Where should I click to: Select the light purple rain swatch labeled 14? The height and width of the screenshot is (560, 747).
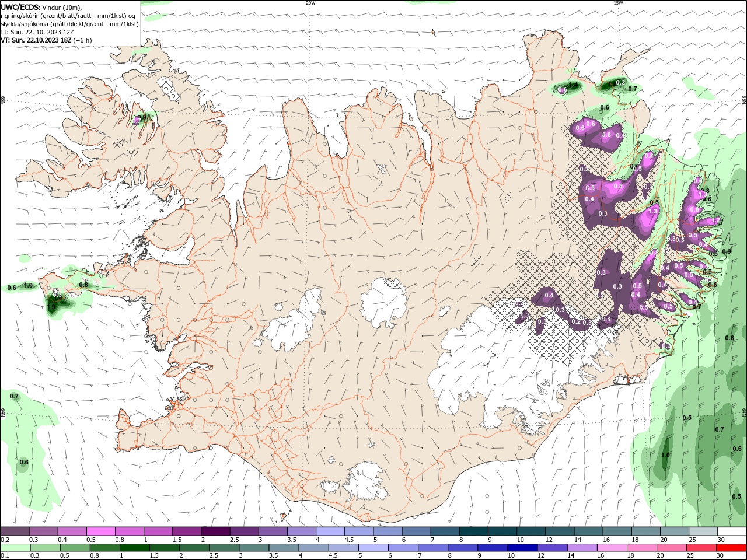point(582,548)
